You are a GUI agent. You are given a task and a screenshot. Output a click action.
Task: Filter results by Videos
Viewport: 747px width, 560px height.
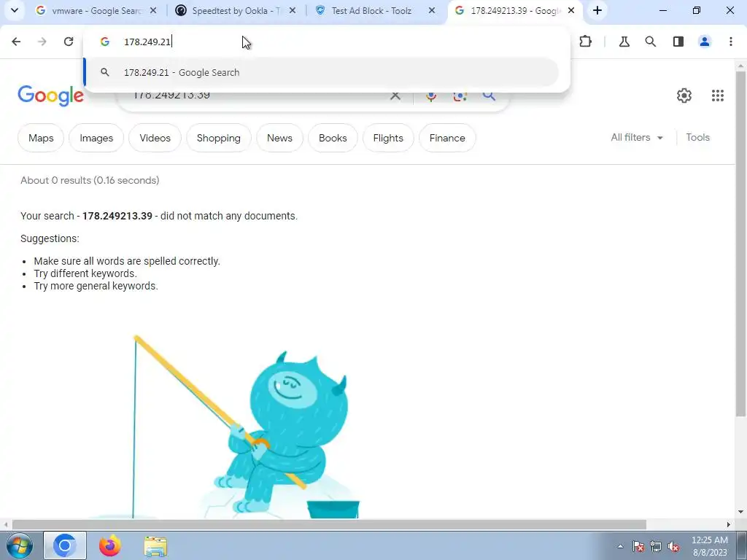[x=155, y=138]
